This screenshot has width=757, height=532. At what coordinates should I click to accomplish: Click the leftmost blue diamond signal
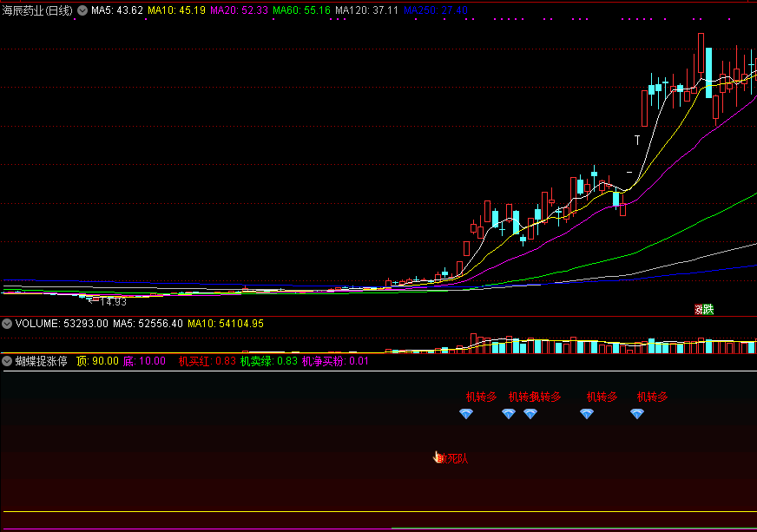pos(466,414)
